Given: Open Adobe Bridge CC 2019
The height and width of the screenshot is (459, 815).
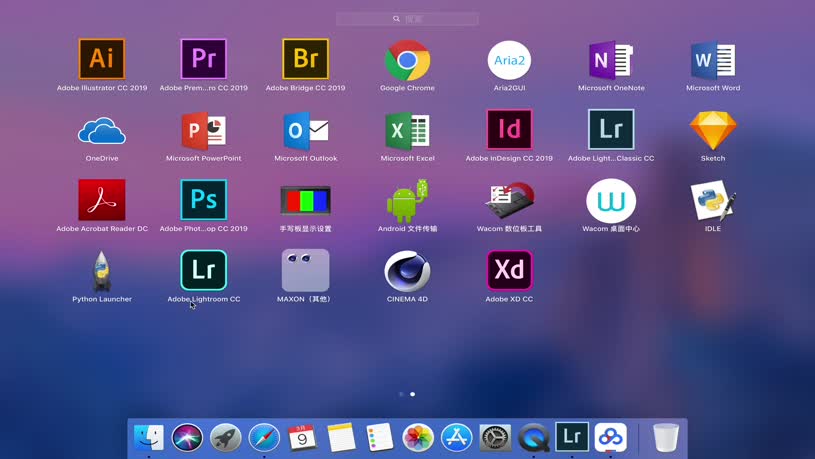Looking at the screenshot, I should click(x=306, y=59).
